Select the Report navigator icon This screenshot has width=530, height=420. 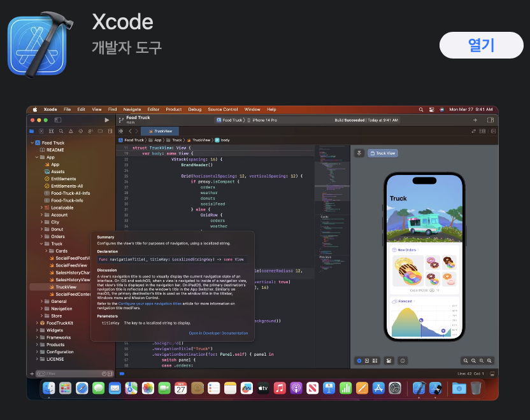pyautogui.click(x=110, y=131)
